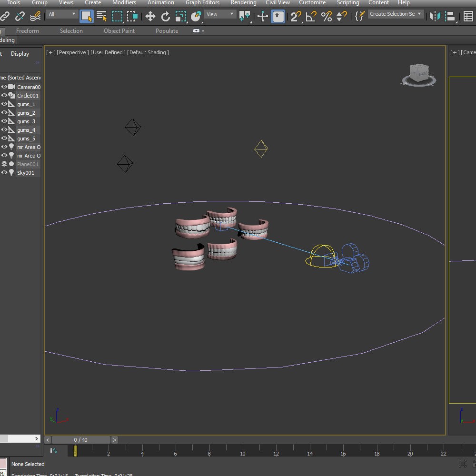
Task: Click next frame arrow beside 0 / 40
Action: (x=114, y=440)
